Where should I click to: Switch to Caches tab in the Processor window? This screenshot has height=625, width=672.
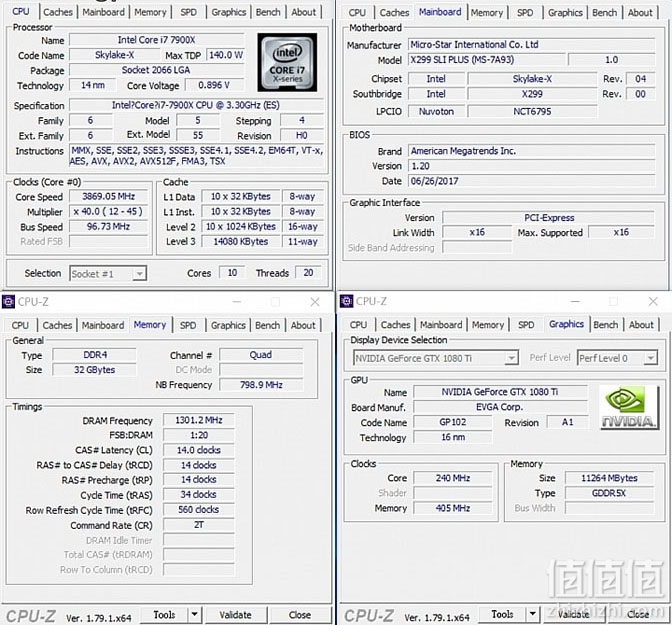(x=58, y=12)
